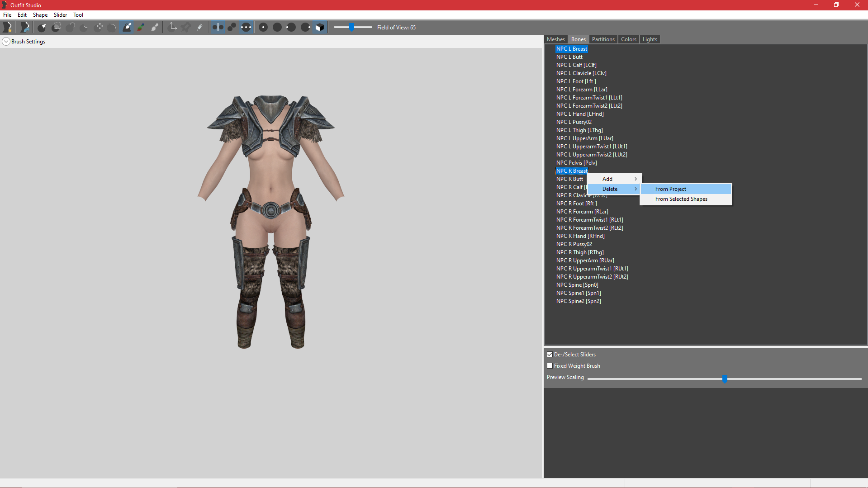
Task: Switch to the Meshes tab
Action: pos(556,39)
